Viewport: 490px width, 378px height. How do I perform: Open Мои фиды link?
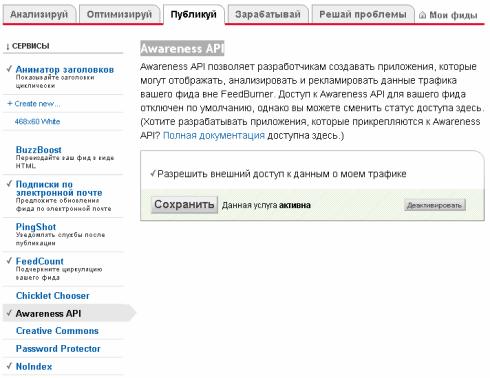[453, 15]
